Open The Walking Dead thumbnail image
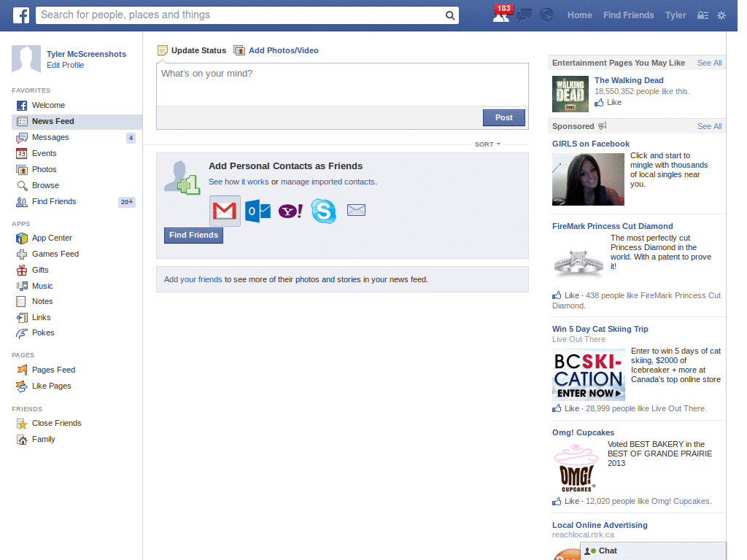The height and width of the screenshot is (560, 747). click(x=570, y=94)
